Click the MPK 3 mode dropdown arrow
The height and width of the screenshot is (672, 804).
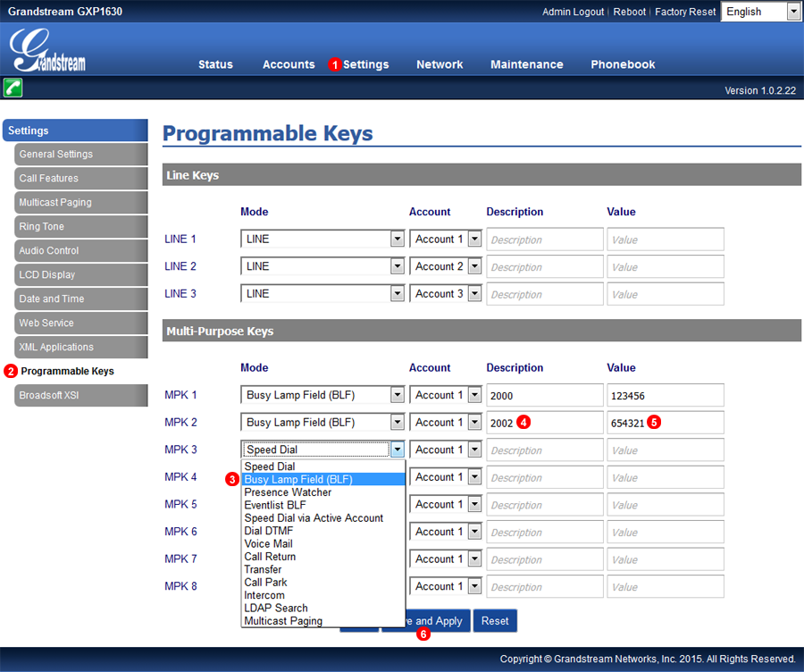pyautogui.click(x=398, y=449)
